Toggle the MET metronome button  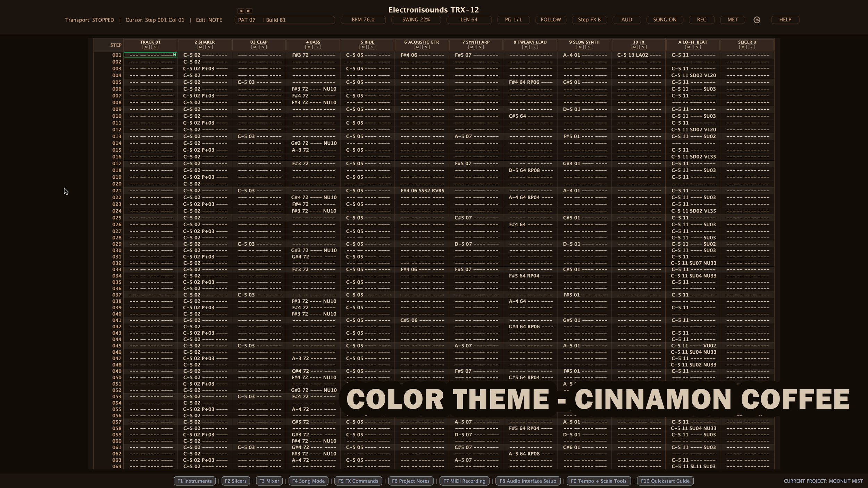click(x=733, y=20)
